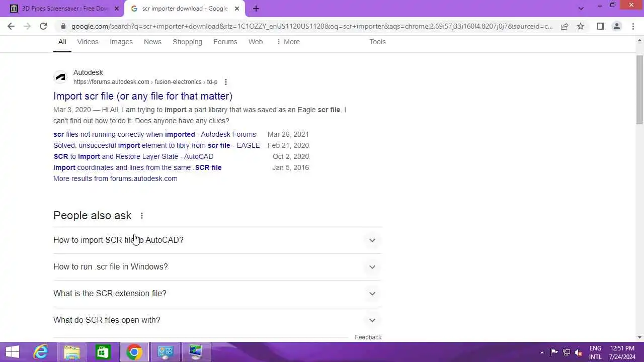The width and height of the screenshot is (644, 362).
Task: Click the browser forward arrow
Action: pyautogui.click(x=27, y=26)
